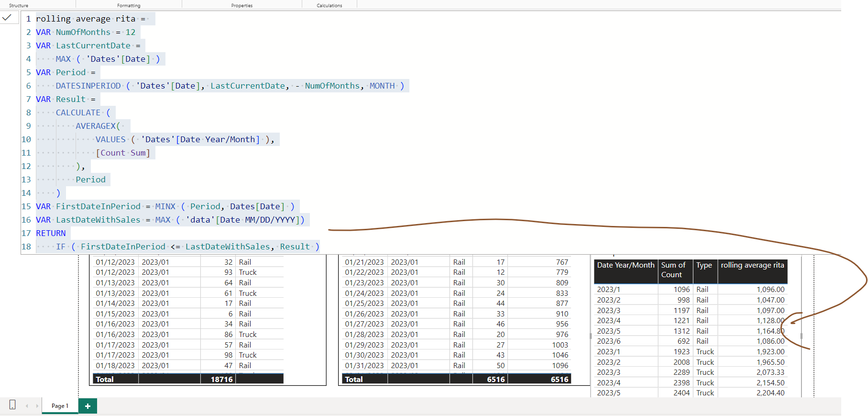Click NumOfMonths variable on line 2

(x=83, y=32)
